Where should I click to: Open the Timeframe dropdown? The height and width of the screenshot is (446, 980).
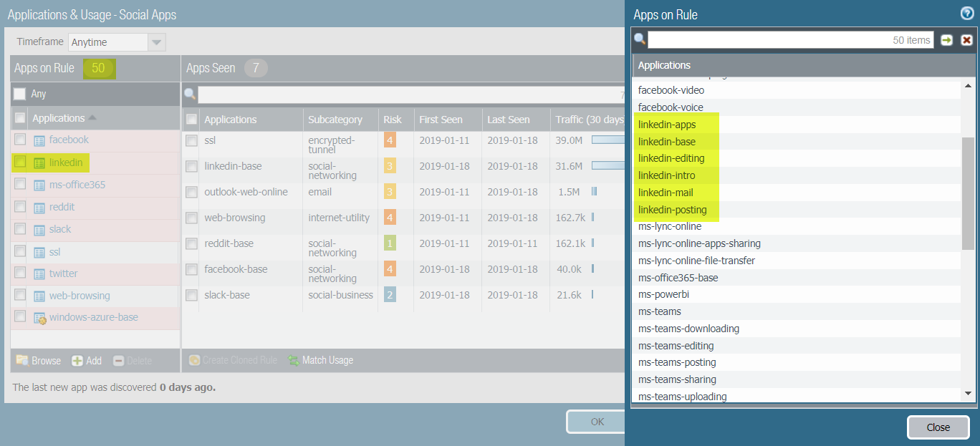[x=157, y=42]
